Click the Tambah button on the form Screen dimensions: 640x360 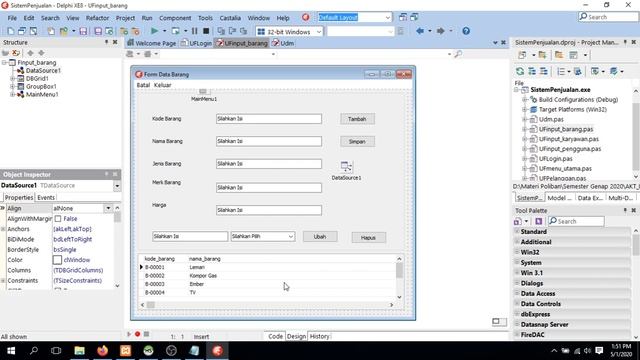[x=357, y=119]
